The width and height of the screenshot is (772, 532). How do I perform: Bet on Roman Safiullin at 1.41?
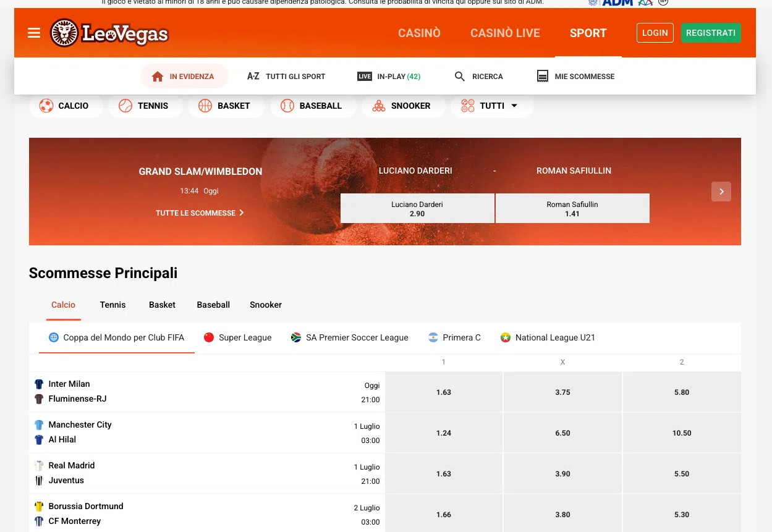pyautogui.click(x=572, y=208)
